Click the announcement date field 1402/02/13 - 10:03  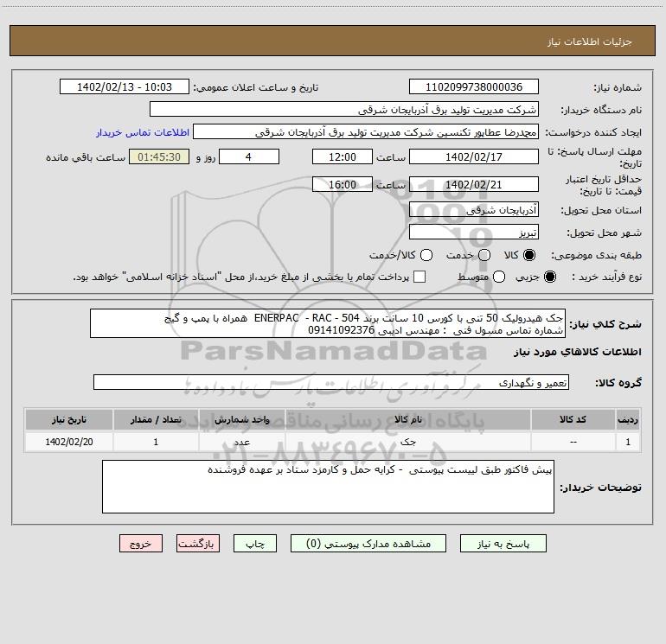point(125,87)
